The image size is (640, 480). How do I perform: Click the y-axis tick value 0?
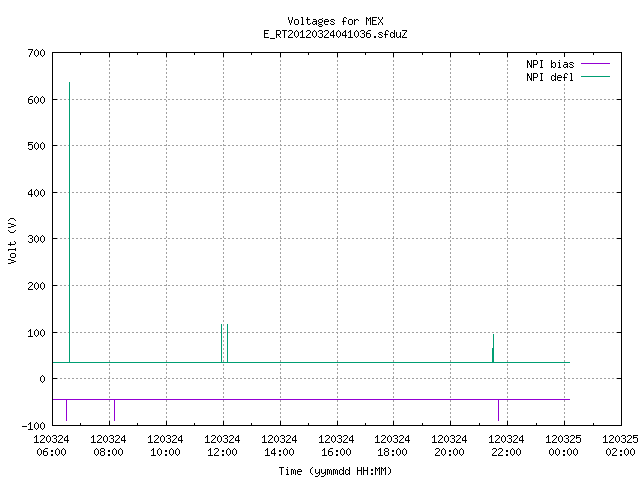pos(42,379)
